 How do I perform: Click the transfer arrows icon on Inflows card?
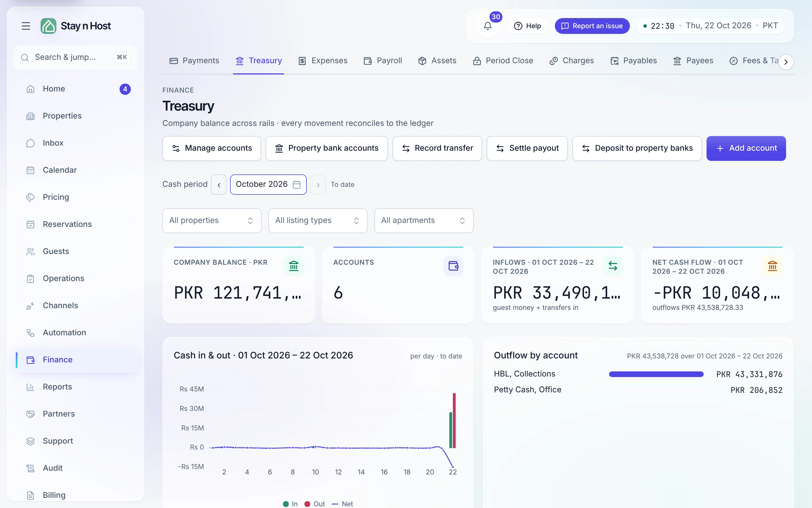pos(613,266)
